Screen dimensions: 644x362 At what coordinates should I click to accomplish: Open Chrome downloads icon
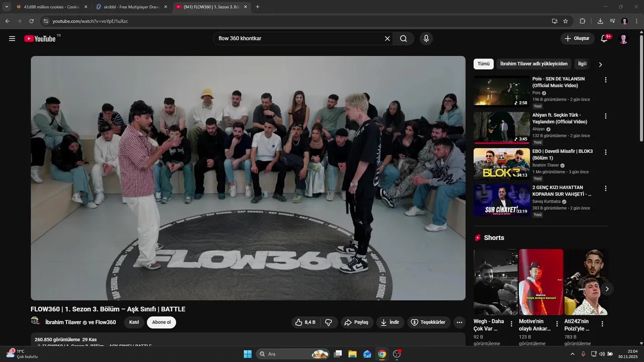(600, 21)
